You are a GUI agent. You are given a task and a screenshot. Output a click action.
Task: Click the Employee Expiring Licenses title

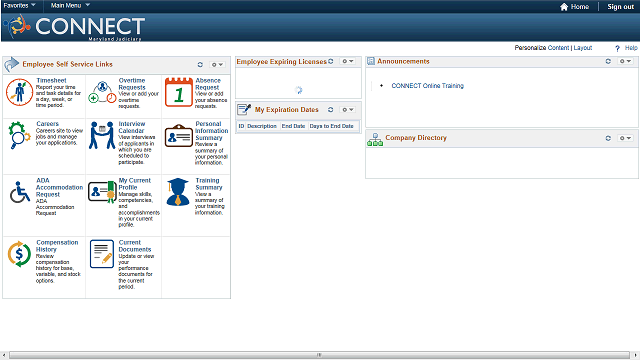coord(282,62)
